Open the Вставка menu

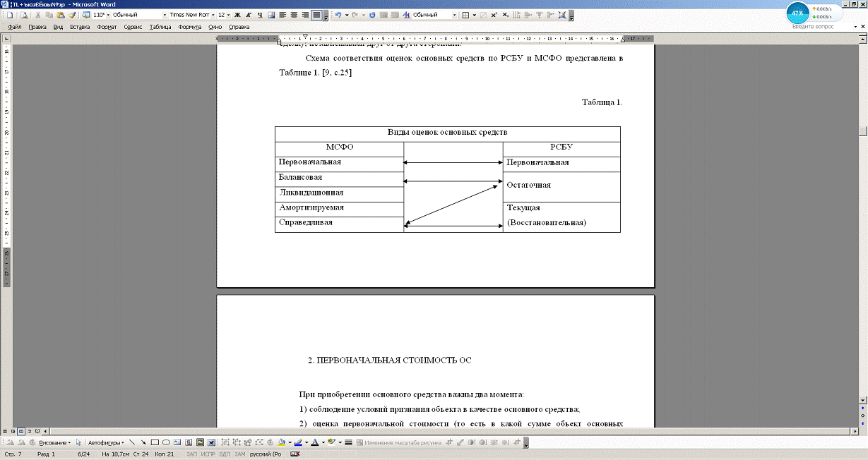pyautogui.click(x=80, y=27)
